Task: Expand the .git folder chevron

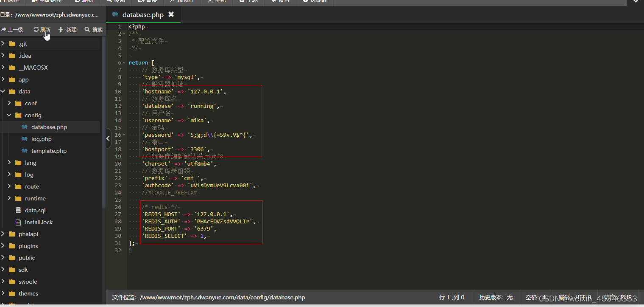Action: pyautogui.click(x=3, y=44)
